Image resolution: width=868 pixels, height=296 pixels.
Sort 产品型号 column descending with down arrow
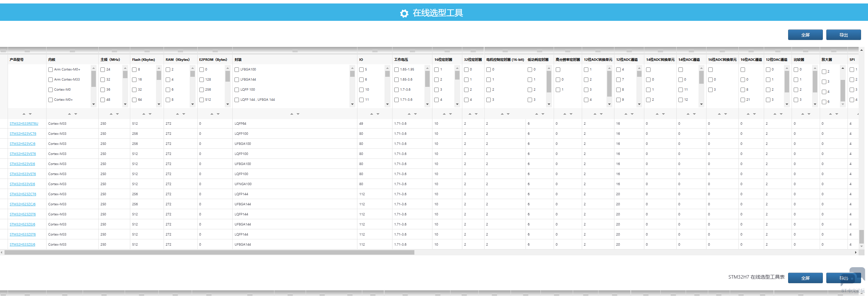point(30,114)
